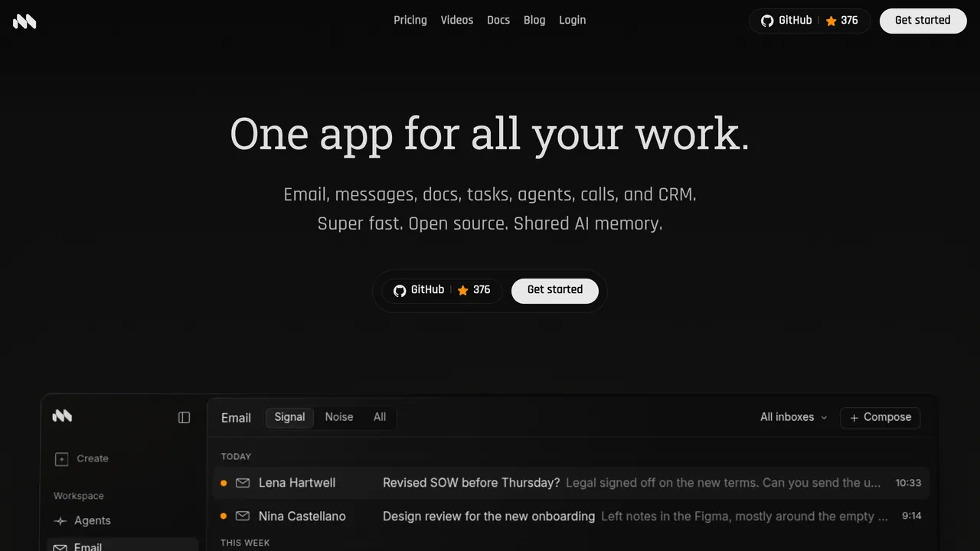This screenshot has width=980, height=551.
Task: Expand the All inboxes dropdown
Action: (794, 417)
